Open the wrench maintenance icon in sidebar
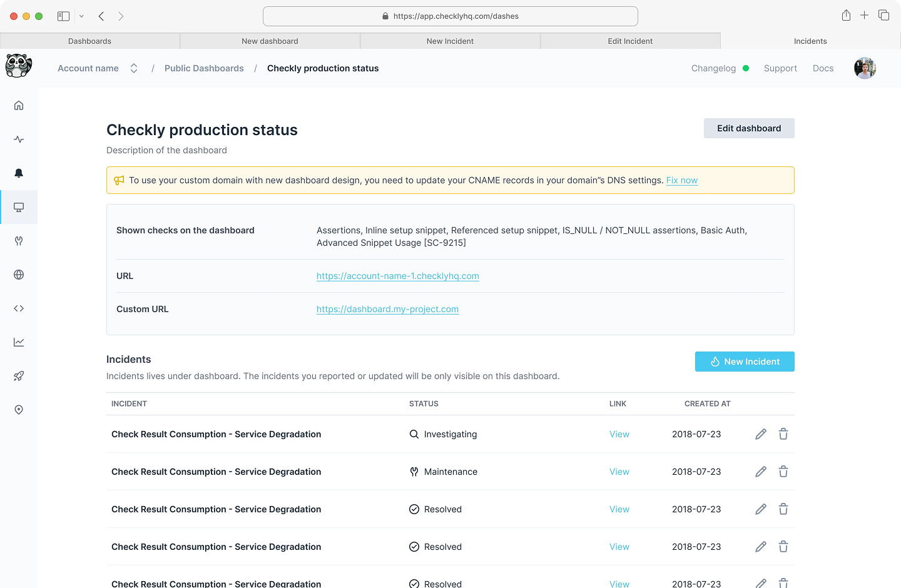The image size is (901, 588). point(19,241)
